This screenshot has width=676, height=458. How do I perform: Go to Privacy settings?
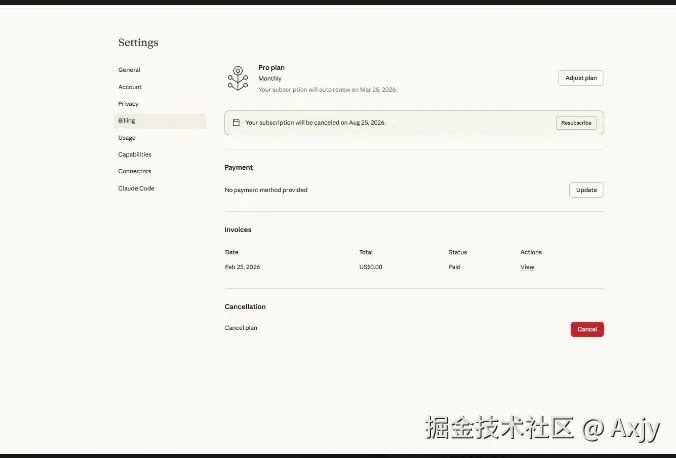[128, 104]
